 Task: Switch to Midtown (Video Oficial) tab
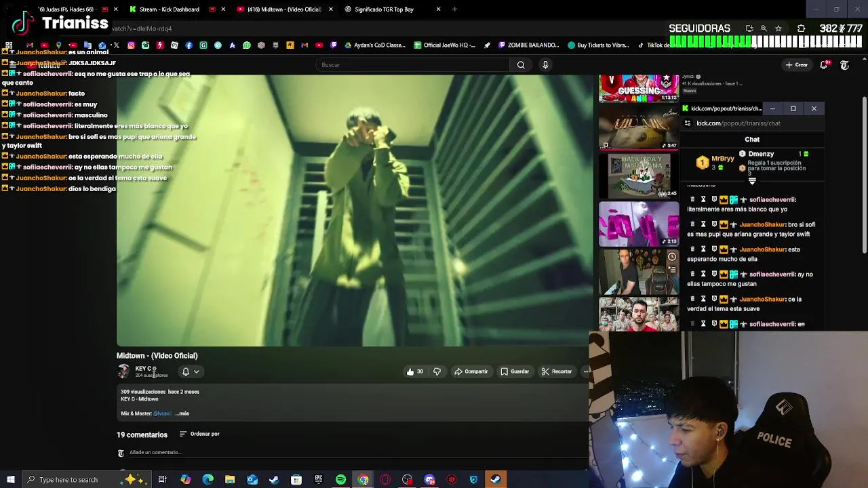284,9
